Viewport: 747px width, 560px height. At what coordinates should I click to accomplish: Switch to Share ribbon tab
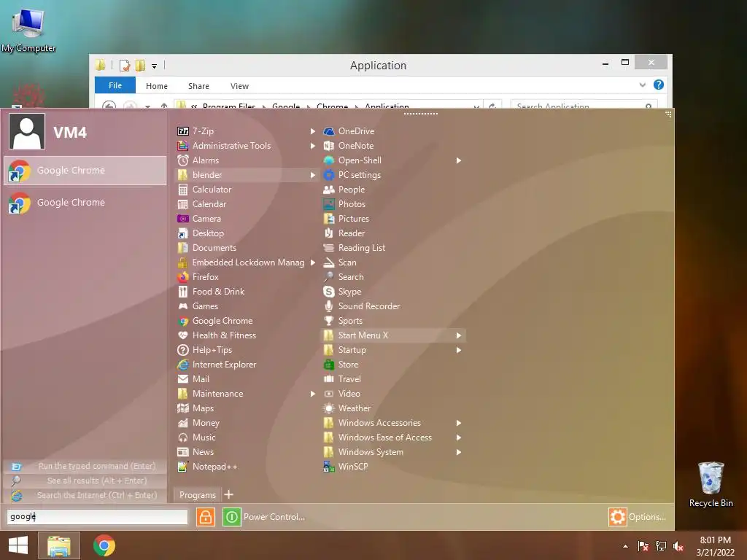[x=198, y=86]
